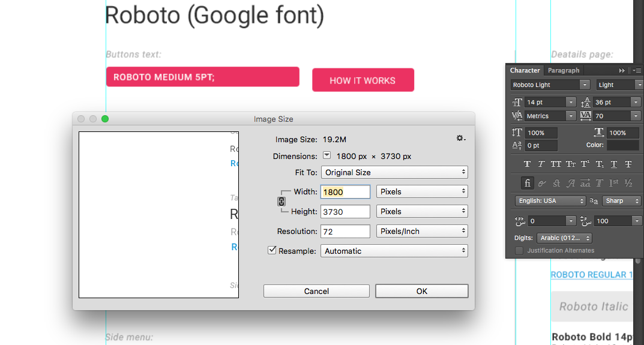Click the horizontal scale icon
The image size is (644, 345).
(x=599, y=132)
